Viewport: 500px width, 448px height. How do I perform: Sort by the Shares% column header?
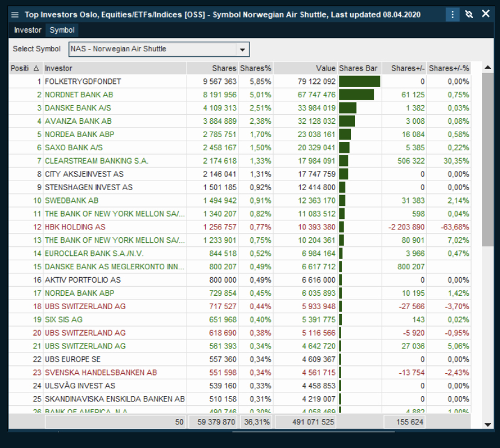[x=255, y=68]
